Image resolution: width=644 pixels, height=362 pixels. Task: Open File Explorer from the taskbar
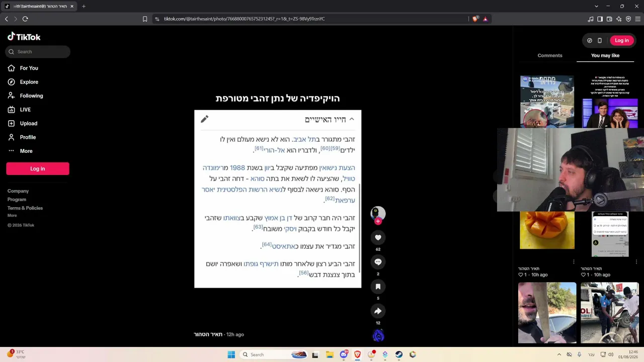coord(330,355)
